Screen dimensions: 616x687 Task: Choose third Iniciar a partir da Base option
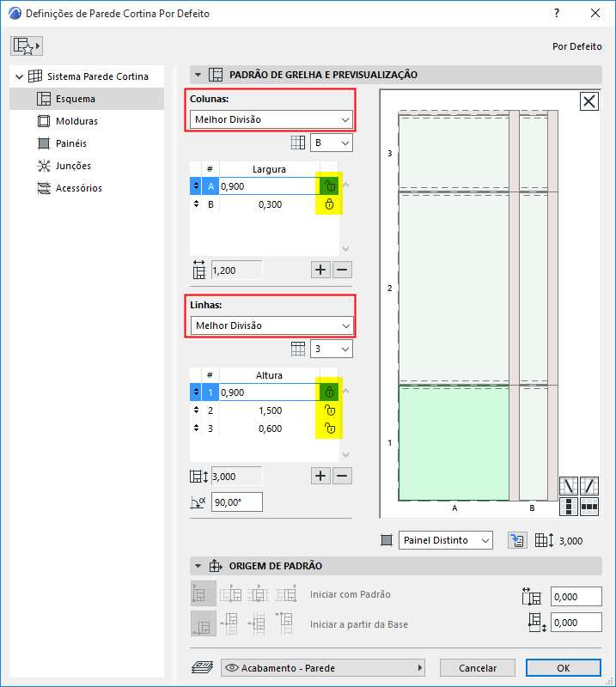(x=257, y=623)
